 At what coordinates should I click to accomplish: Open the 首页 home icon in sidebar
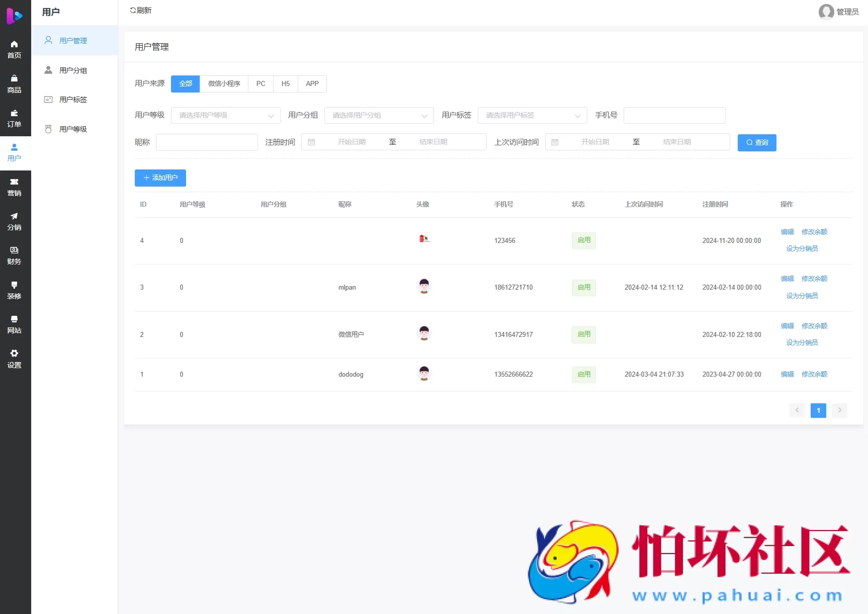click(14, 44)
